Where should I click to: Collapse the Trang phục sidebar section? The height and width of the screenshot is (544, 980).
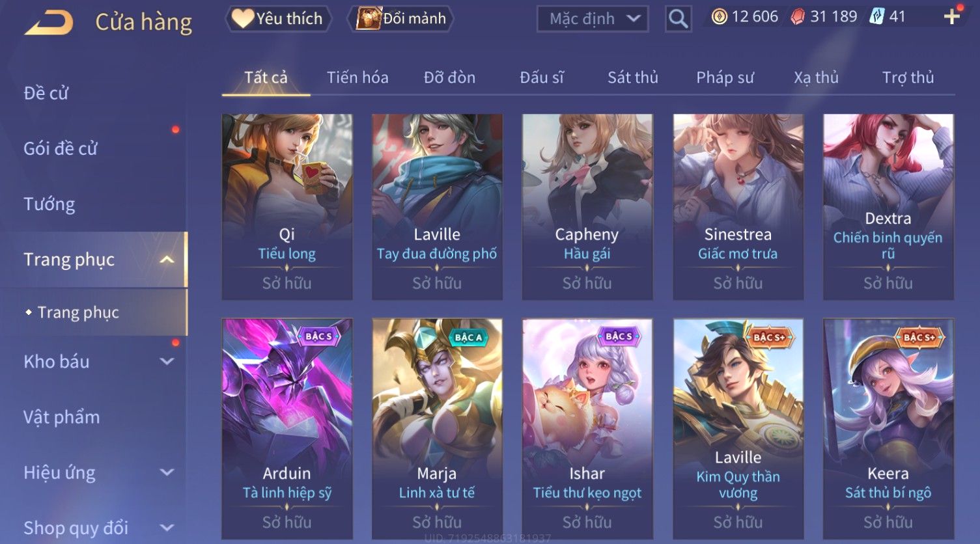click(x=167, y=260)
